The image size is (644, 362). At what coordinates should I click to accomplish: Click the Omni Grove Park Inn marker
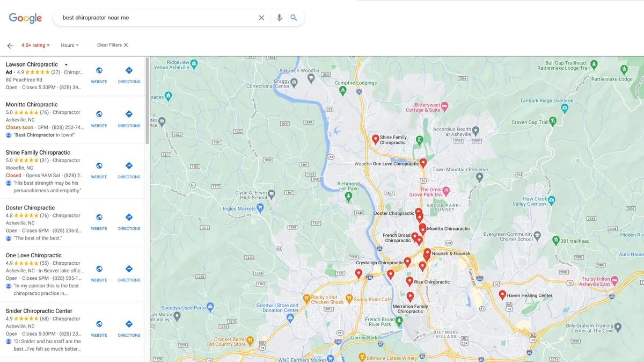point(445,191)
